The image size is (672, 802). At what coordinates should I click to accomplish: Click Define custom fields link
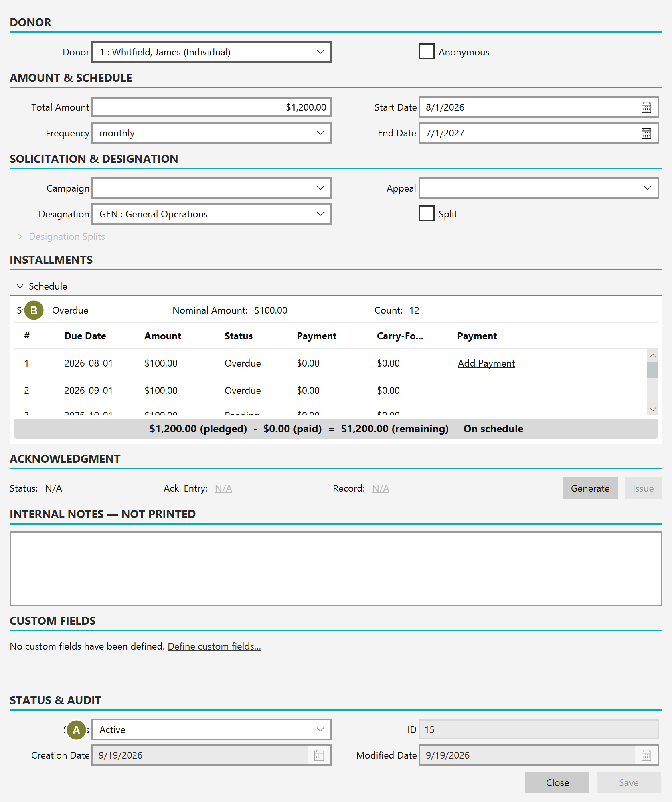tap(214, 646)
